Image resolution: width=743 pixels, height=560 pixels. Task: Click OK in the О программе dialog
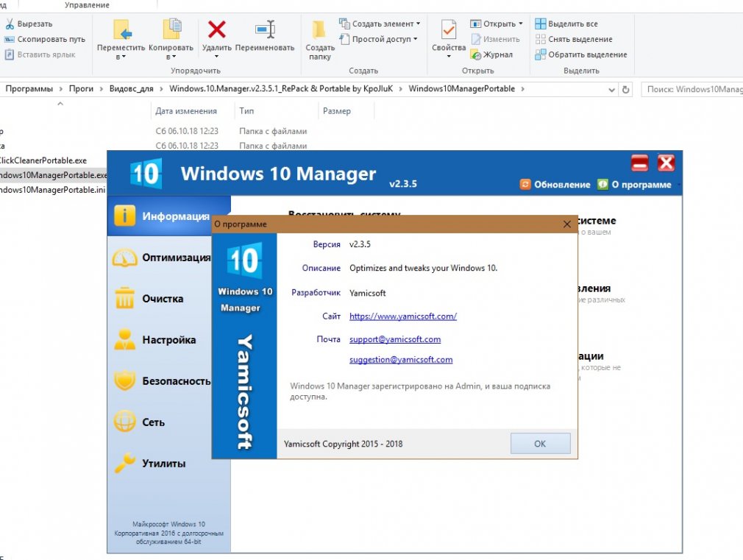pos(540,444)
